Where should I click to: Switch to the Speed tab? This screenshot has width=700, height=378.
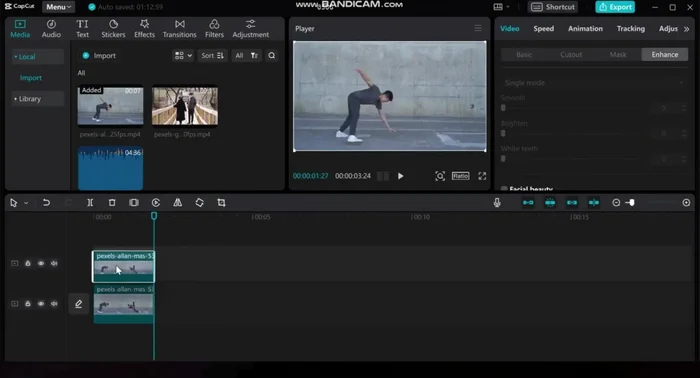click(x=543, y=29)
